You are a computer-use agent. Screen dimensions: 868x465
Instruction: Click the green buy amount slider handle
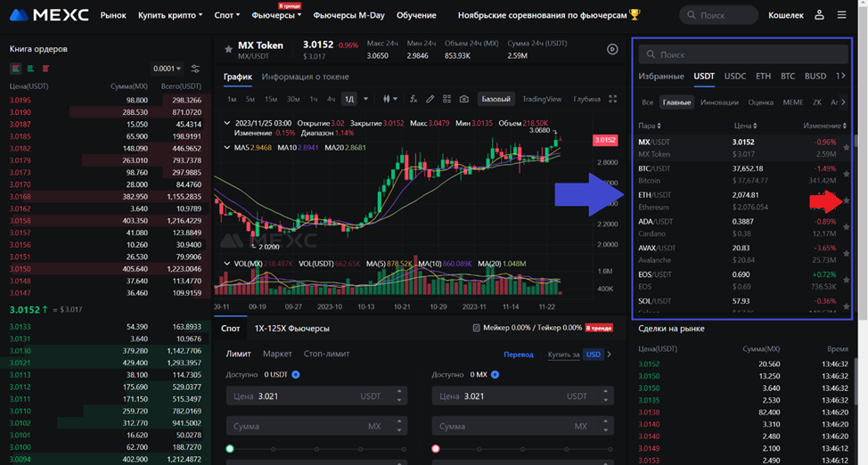tap(231, 449)
